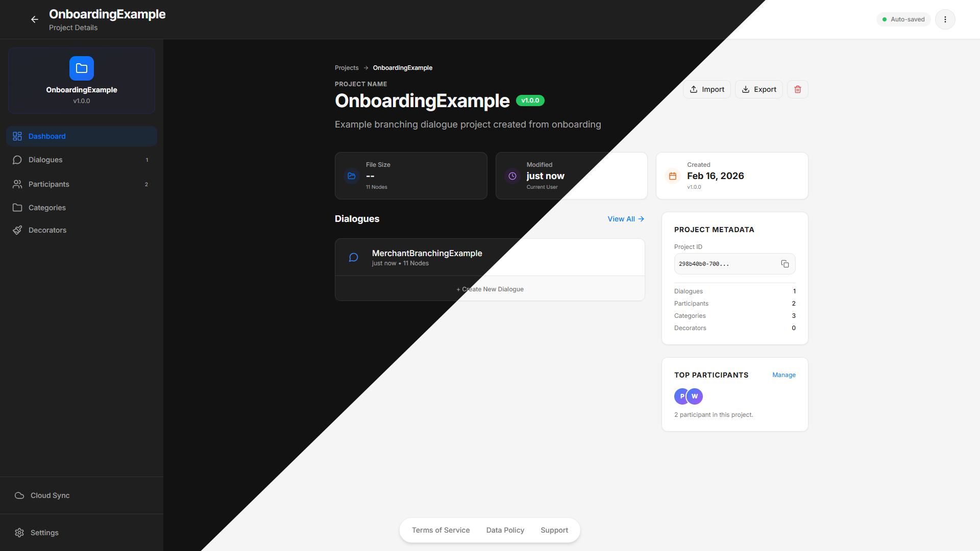This screenshot has height=551, width=980.
Task: Click the P participant avatar
Action: pyautogui.click(x=681, y=396)
